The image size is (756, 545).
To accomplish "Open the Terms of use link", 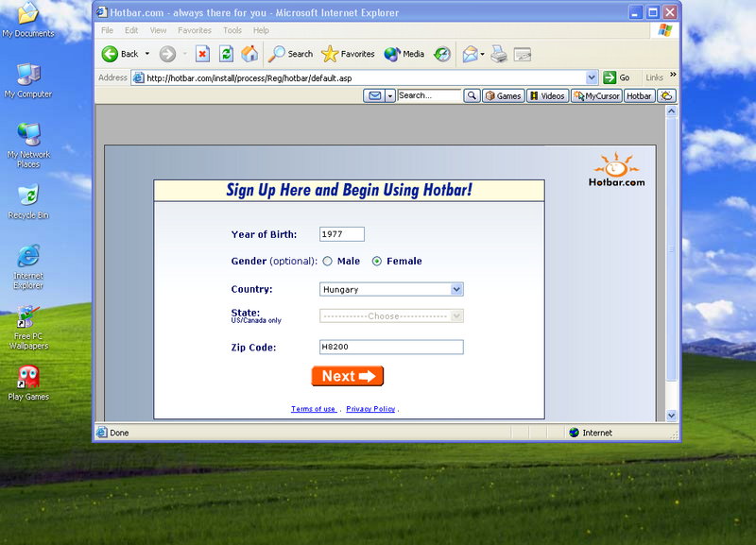I will pos(314,409).
